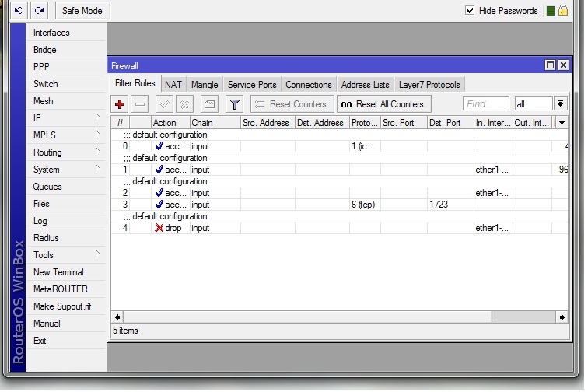Open the column selector dropdown arrow

point(562,122)
